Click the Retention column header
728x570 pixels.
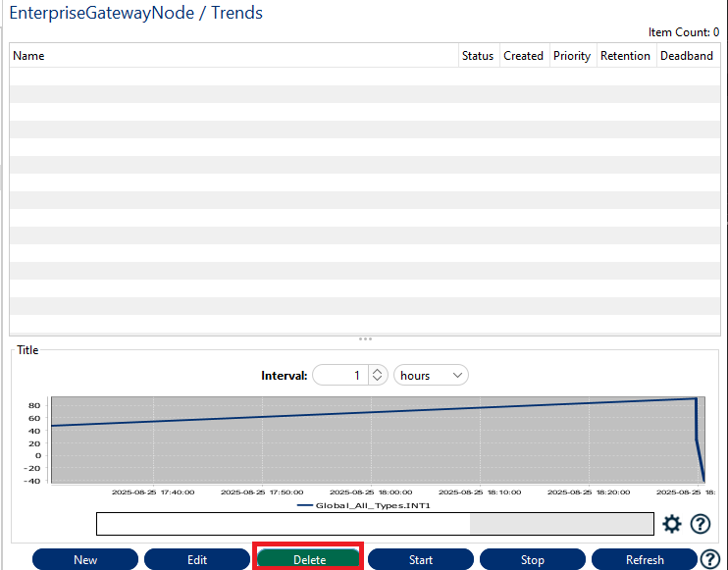(x=625, y=56)
